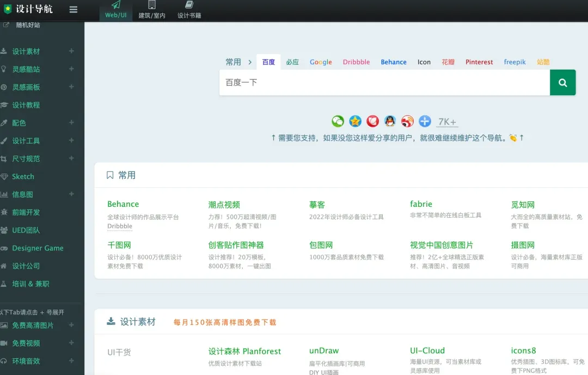Select the 百度 search engine tab
This screenshot has width=588, height=375.
coord(268,62)
